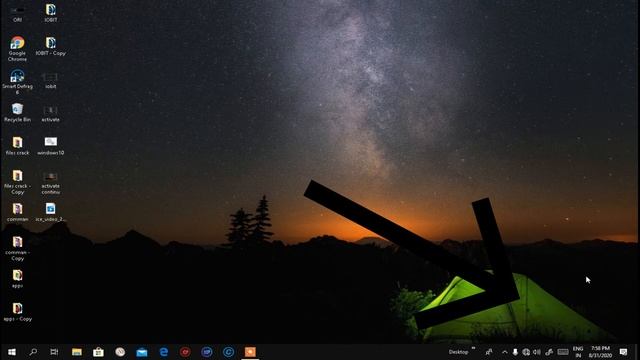Screen dimensions: 640x360
Task: Select the windows10 desktop icon
Action: coord(51,146)
